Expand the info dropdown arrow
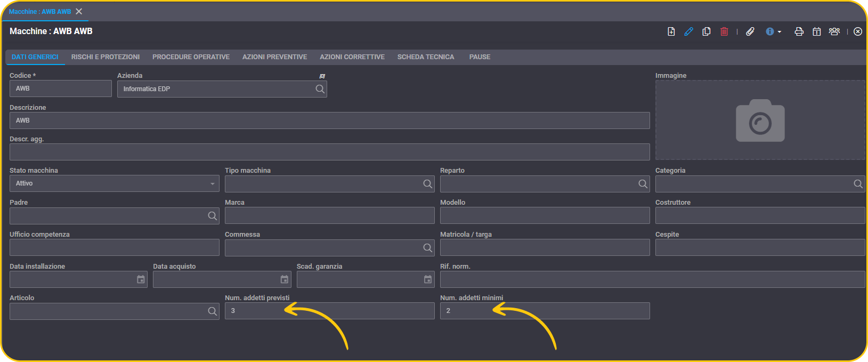The width and height of the screenshot is (868, 362). coord(780,32)
